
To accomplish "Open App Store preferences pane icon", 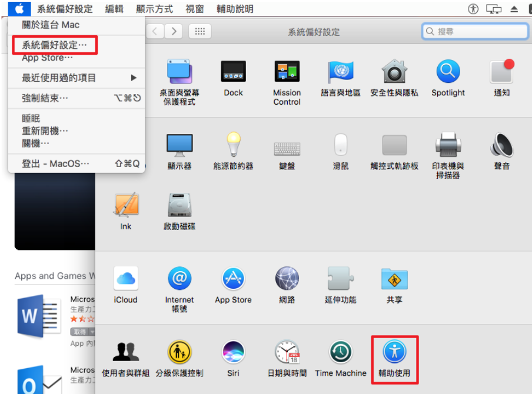I will tap(234, 285).
